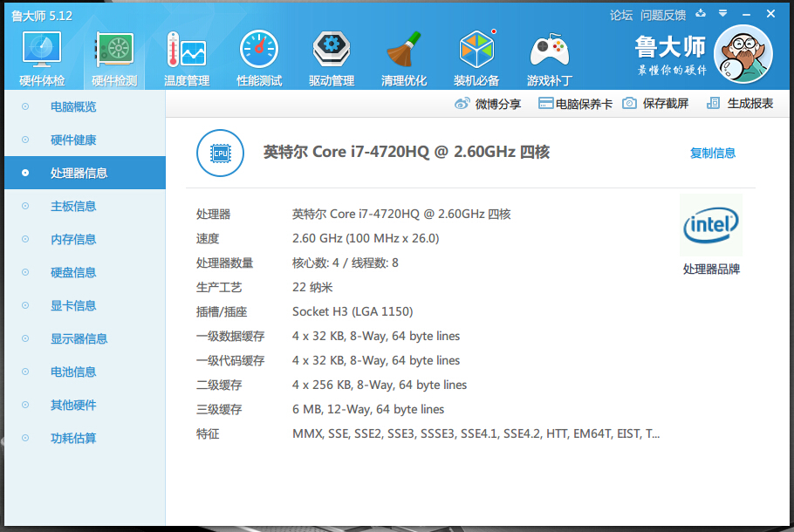Click the bullet icon beside 硬盘信息
This screenshot has height=532, width=794.
[25, 272]
